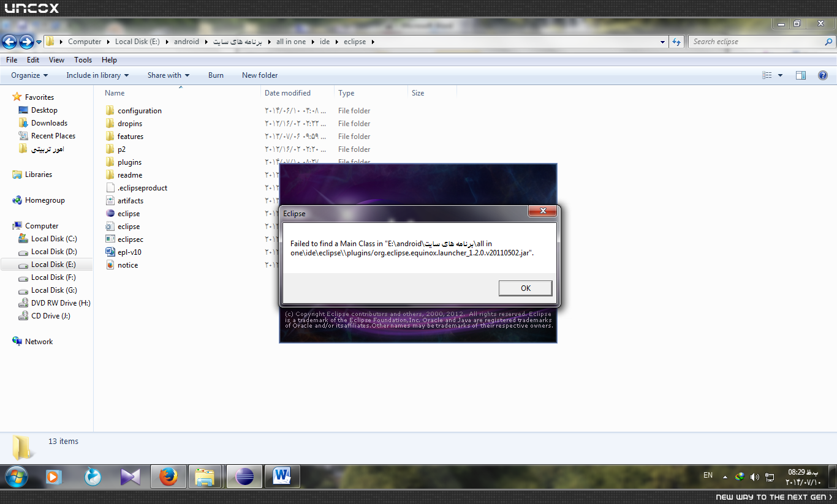Switch to Eclipse in the taskbar
837x504 pixels.
(x=244, y=476)
